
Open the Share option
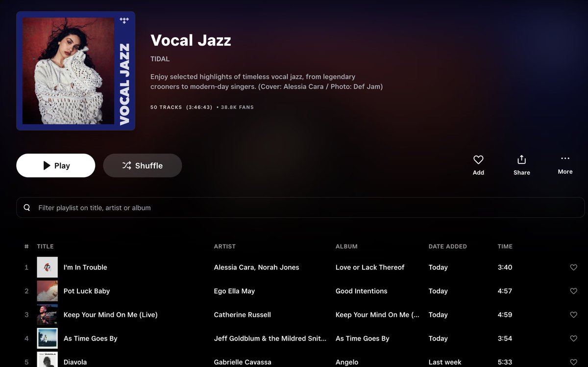click(521, 165)
